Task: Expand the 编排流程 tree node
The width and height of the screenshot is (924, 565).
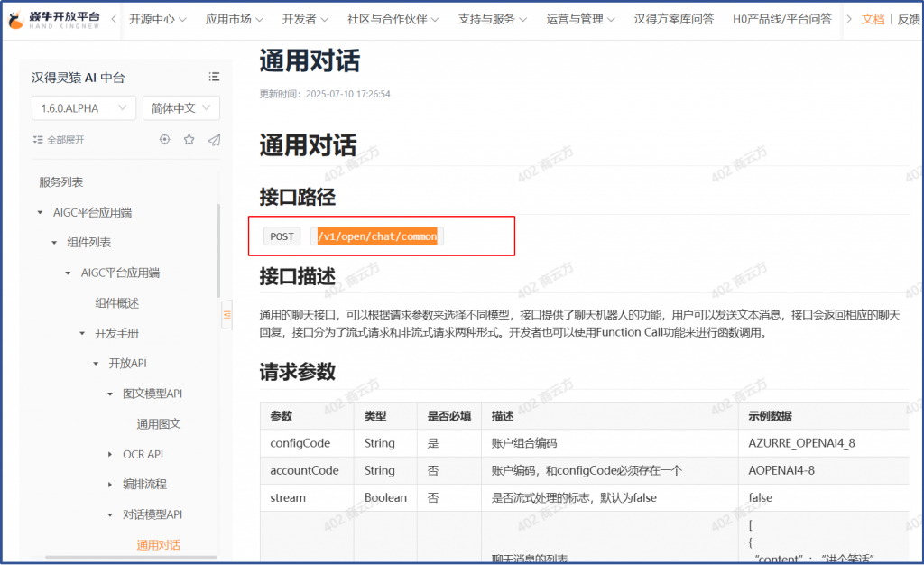Action: (111, 485)
